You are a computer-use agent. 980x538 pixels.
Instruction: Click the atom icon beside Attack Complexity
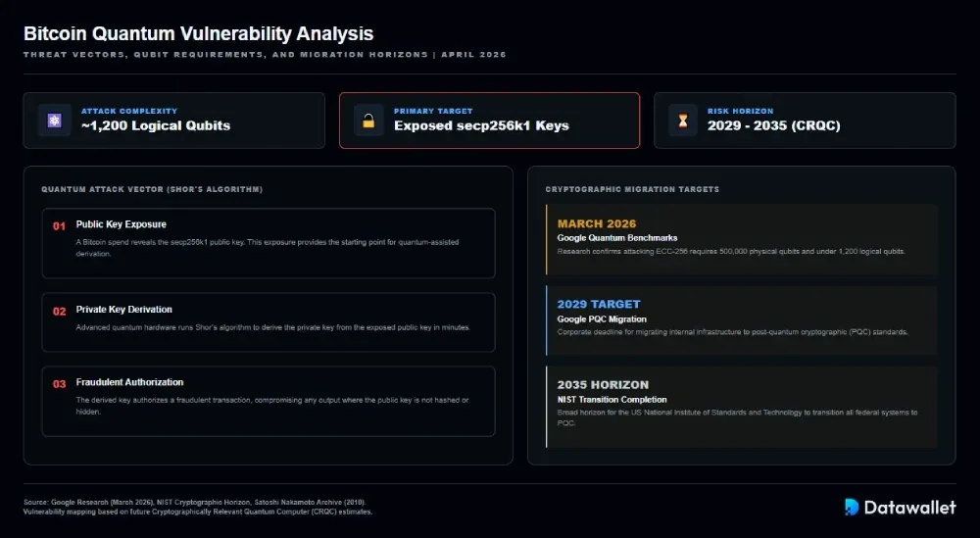(54, 121)
